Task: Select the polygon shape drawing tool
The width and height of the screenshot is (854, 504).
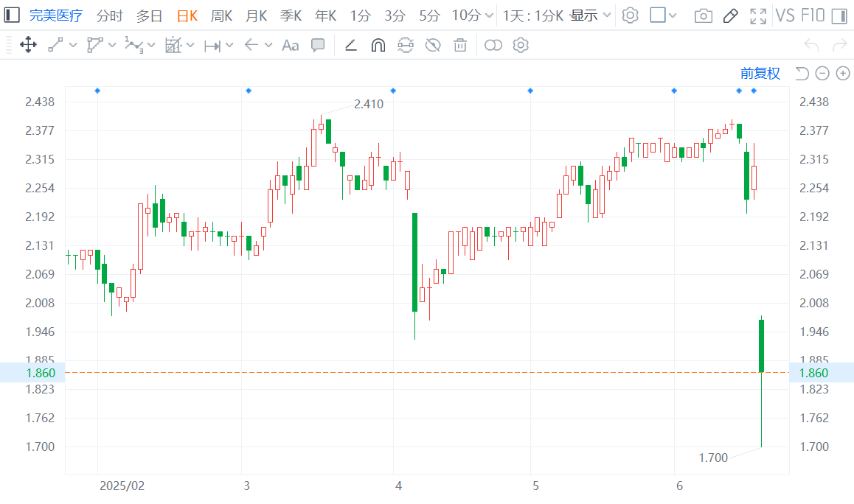Action: click(95, 45)
